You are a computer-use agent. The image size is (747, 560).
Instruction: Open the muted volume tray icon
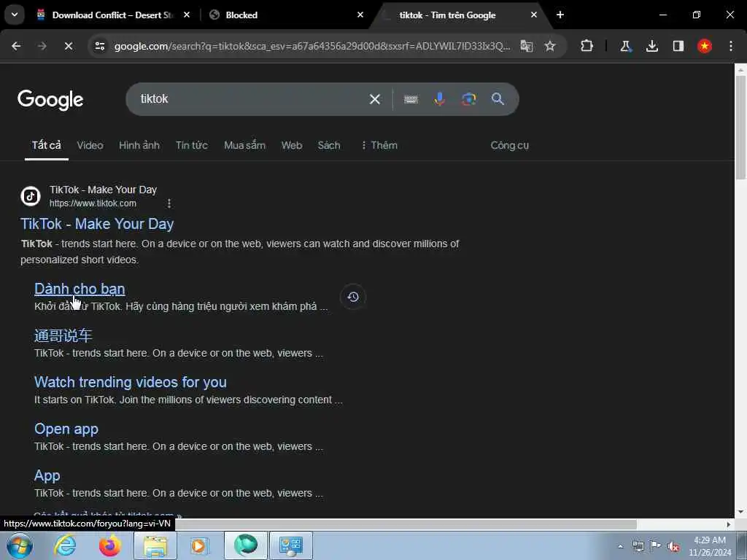coord(673,546)
